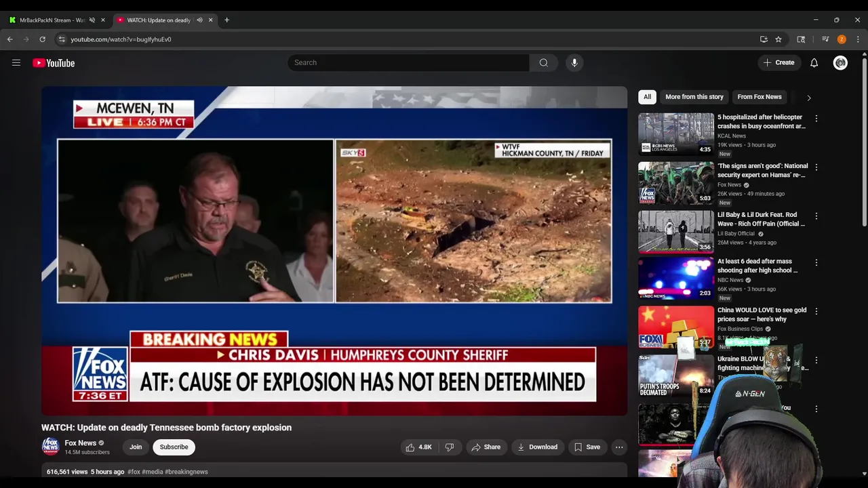
Task: Go back in the browser
Action: point(10,39)
